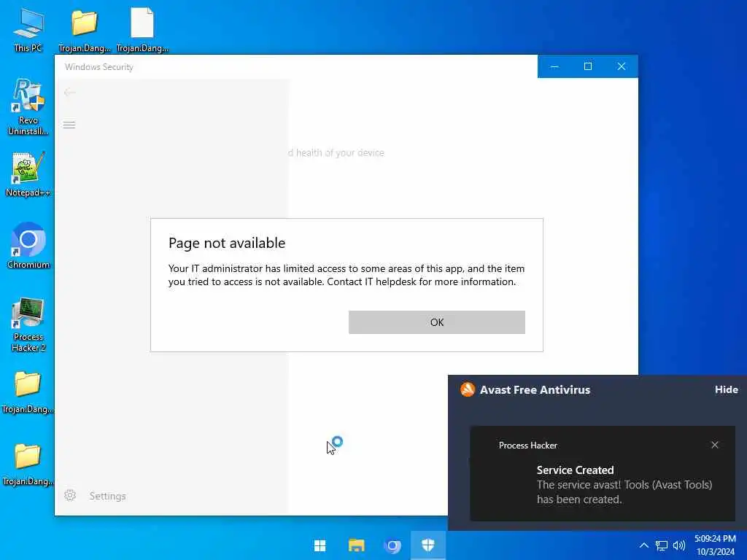
Task: Click Windows Security shield taskbar icon
Action: pyautogui.click(x=427, y=545)
